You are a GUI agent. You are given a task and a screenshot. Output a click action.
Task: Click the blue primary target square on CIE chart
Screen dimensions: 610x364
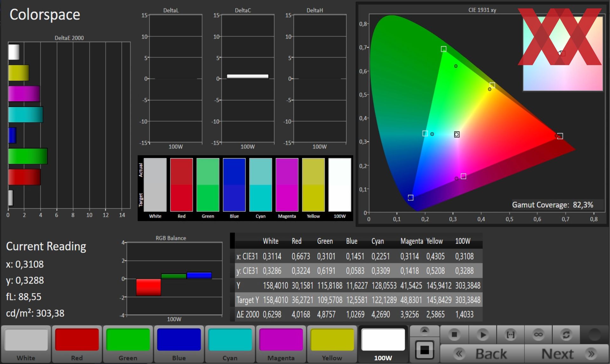click(x=410, y=198)
